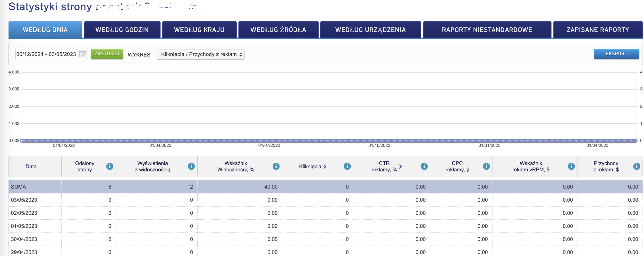Screen dimensions: 644x256
Task: Click info icon beside CPC reklamy
Action: tap(486, 167)
